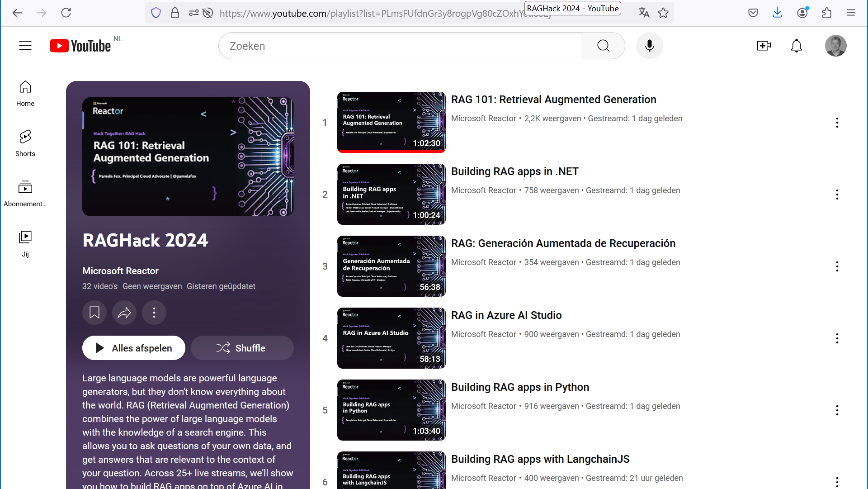Go to Home in the sidebar

25,94
